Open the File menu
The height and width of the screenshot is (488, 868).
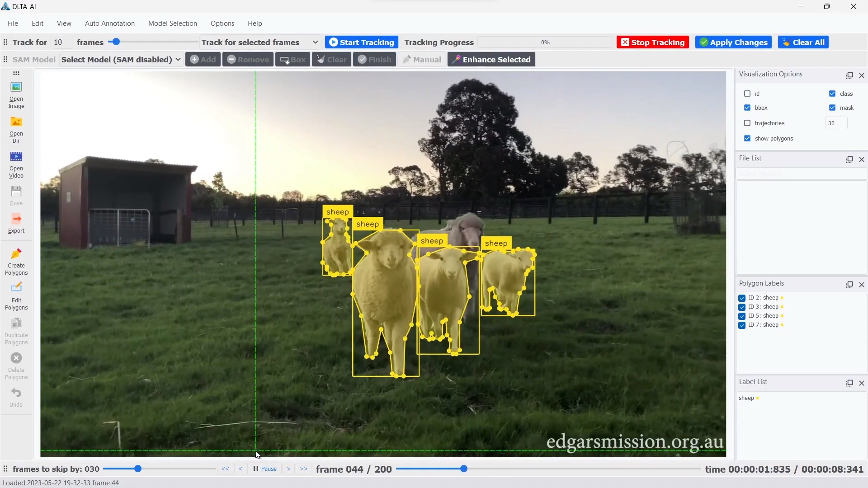[13, 23]
